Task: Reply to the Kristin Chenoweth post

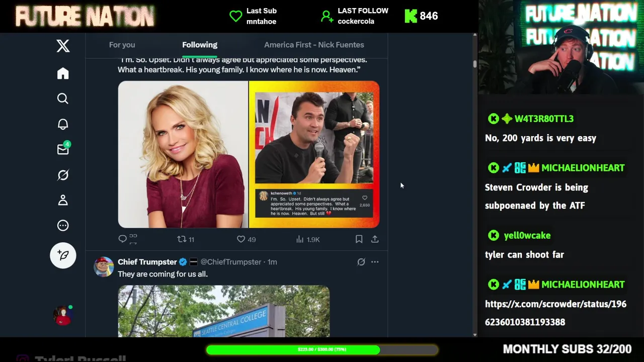Action: (123, 239)
